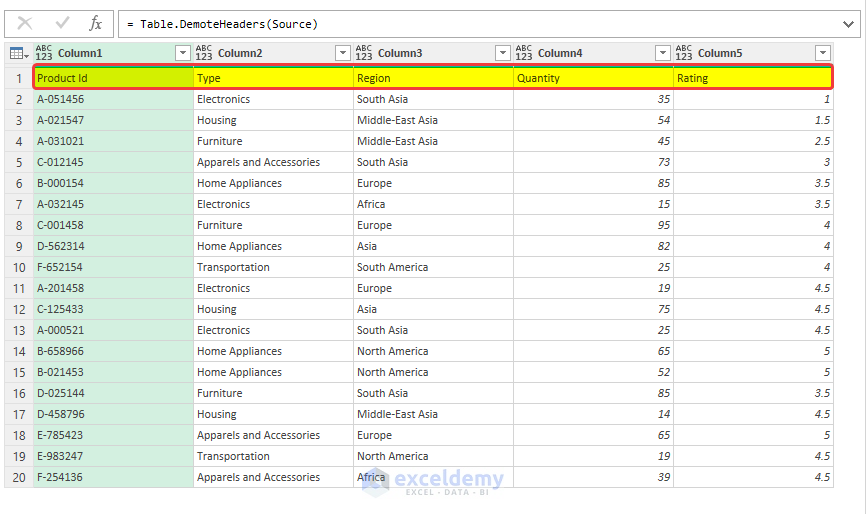
Task: Select the Column1 header
Action: coord(113,53)
